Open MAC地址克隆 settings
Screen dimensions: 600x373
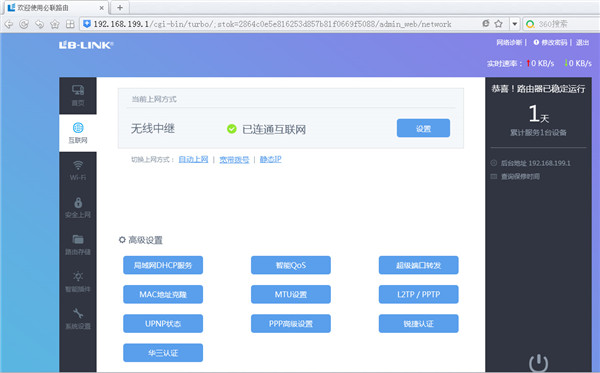pyautogui.click(x=163, y=294)
